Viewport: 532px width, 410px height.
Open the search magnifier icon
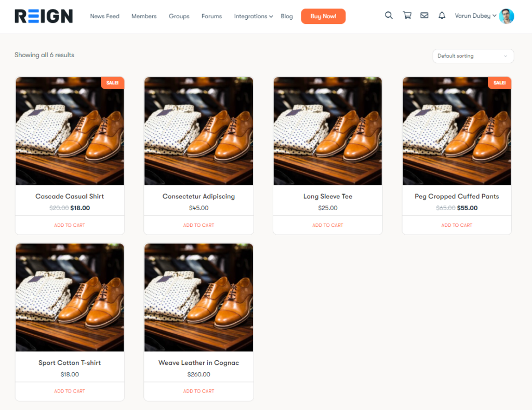[x=389, y=16]
